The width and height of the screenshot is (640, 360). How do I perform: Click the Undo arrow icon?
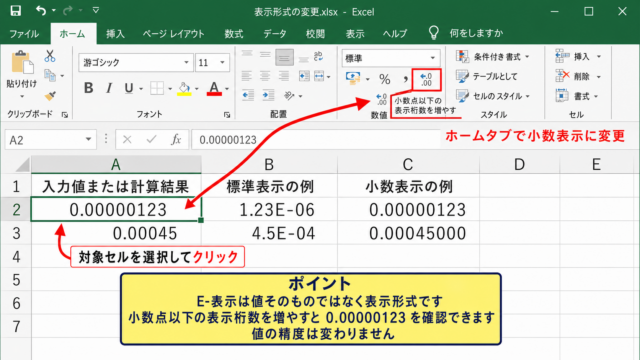click(40, 11)
